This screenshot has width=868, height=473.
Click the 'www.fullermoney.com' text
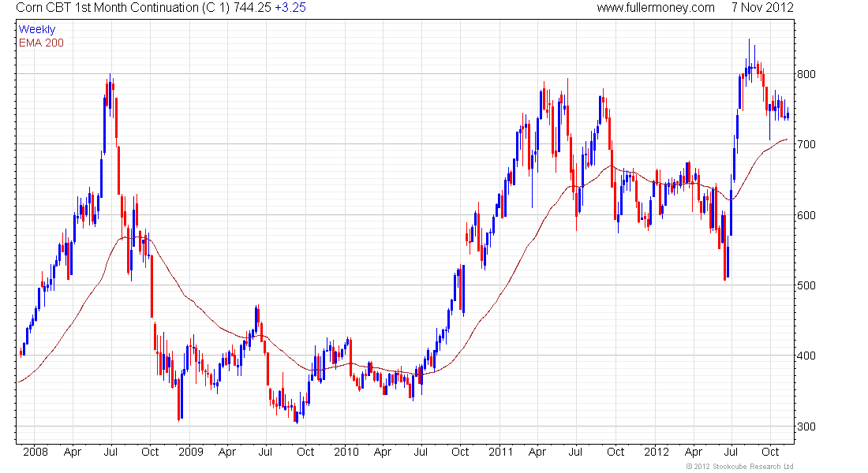(x=656, y=8)
